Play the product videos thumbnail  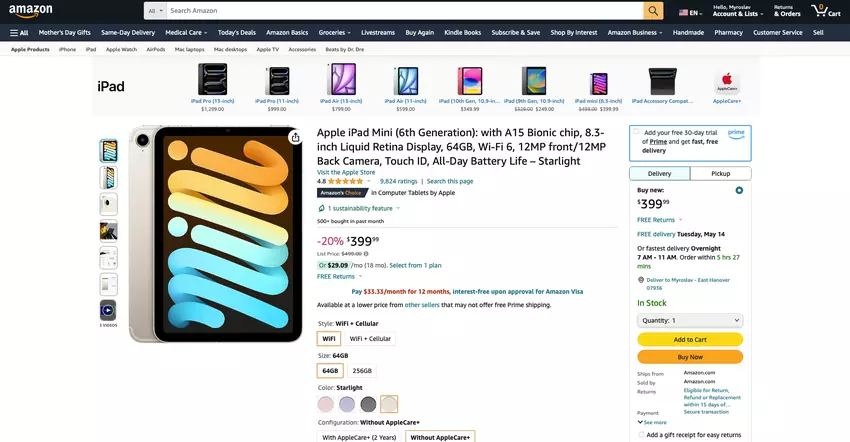108,311
